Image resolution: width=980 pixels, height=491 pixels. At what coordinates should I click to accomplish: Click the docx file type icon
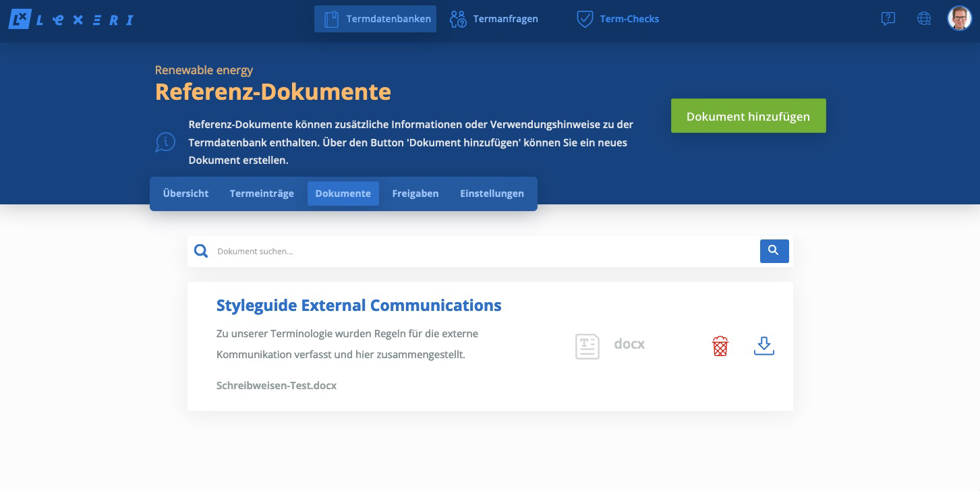[587, 346]
